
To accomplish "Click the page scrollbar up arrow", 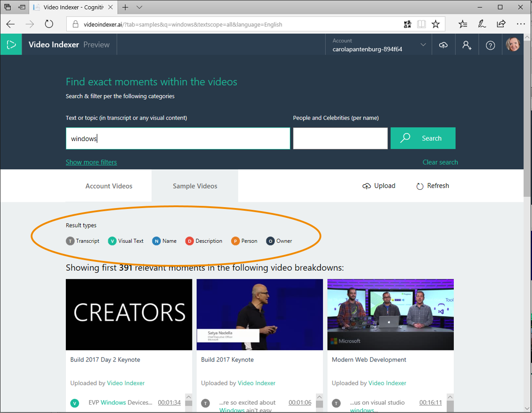I will [x=527, y=37].
